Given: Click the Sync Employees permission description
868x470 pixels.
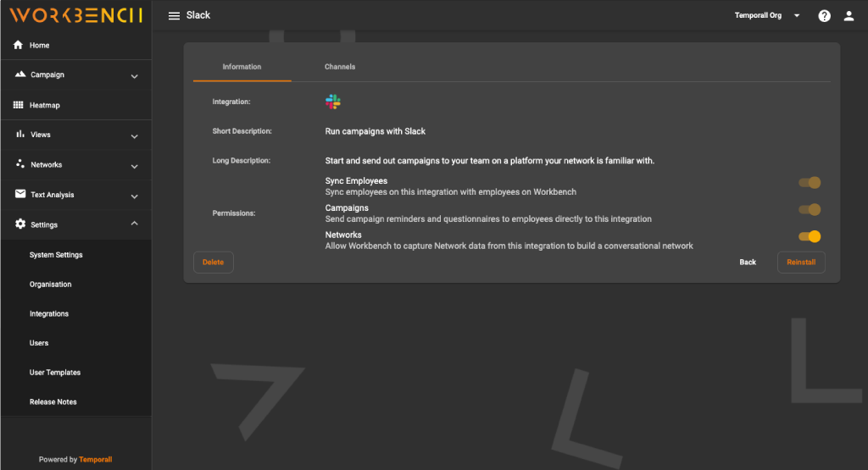Looking at the screenshot, I should (451, 192).
